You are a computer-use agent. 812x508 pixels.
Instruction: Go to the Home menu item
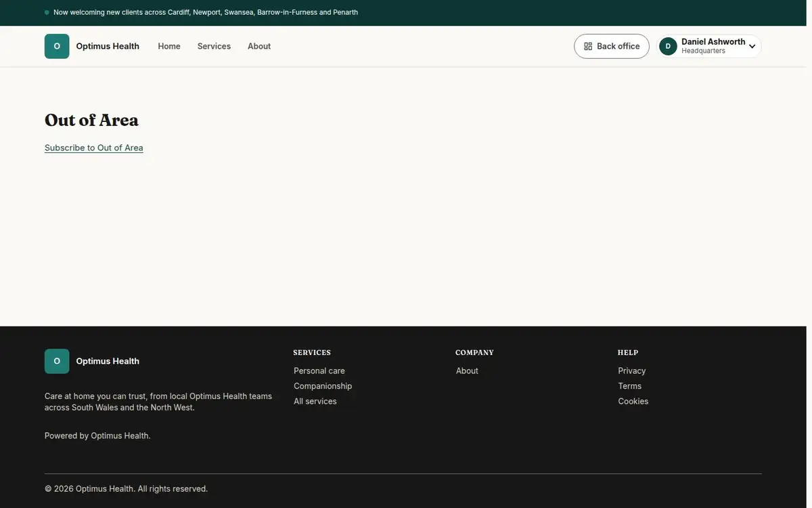pyautogui.click(x=169, y=46)
